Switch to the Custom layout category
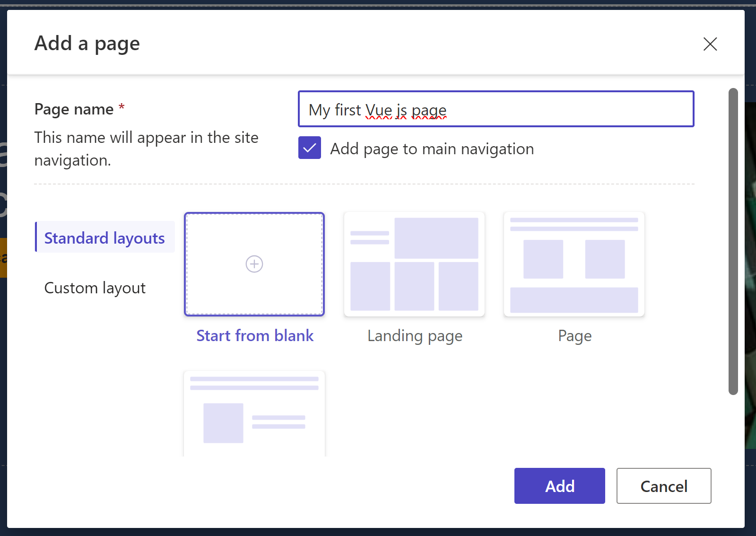This screenshot has height=536, width=756. point(95,288)
